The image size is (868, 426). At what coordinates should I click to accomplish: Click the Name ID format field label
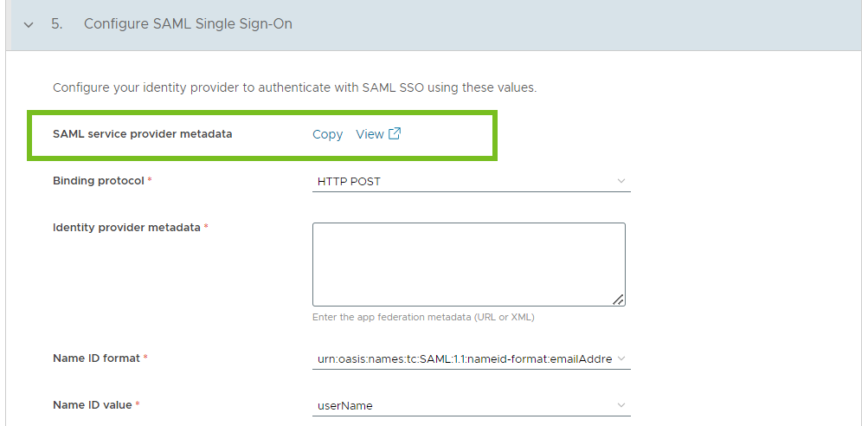coord(96,358)
